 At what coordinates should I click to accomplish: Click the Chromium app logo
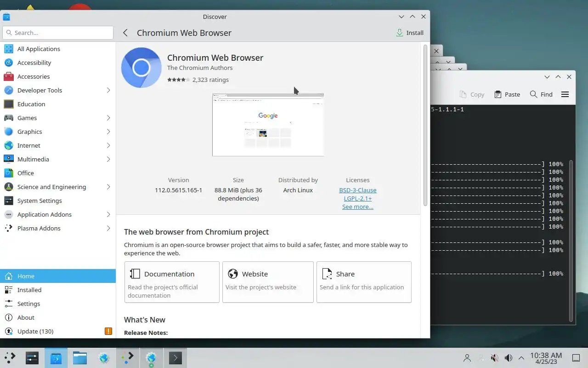[141, 68]
